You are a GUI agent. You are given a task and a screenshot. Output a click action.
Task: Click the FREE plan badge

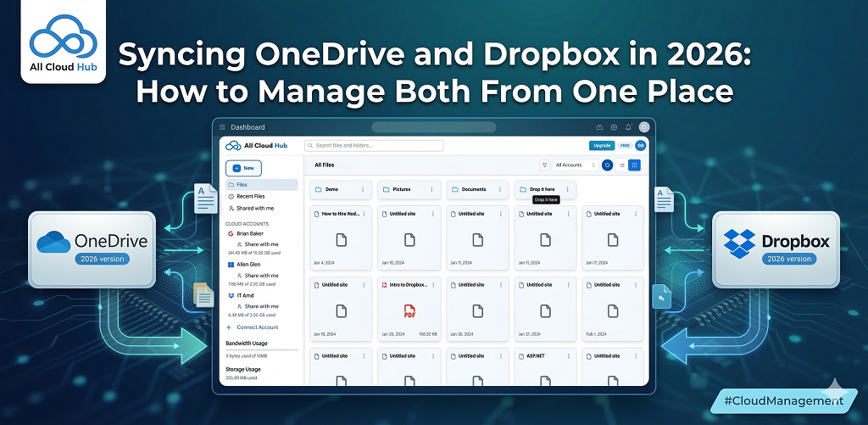click(625, 145)
